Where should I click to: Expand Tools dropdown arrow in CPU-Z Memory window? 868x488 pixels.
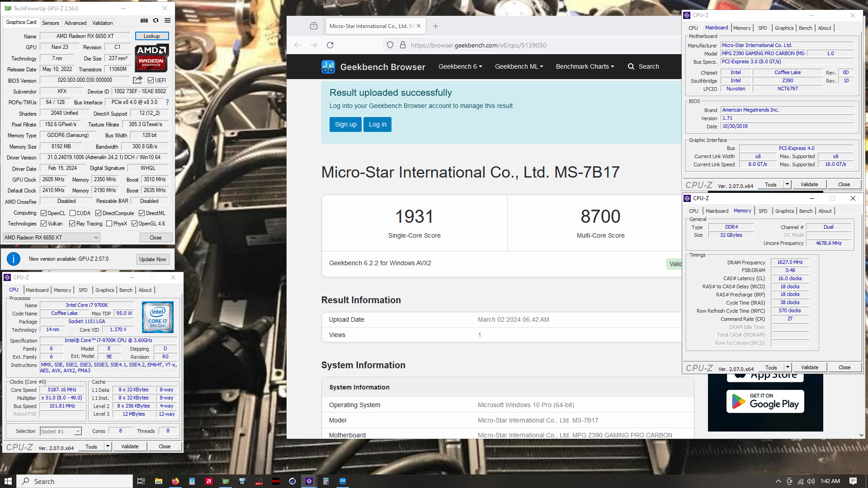tap(788, 367)
